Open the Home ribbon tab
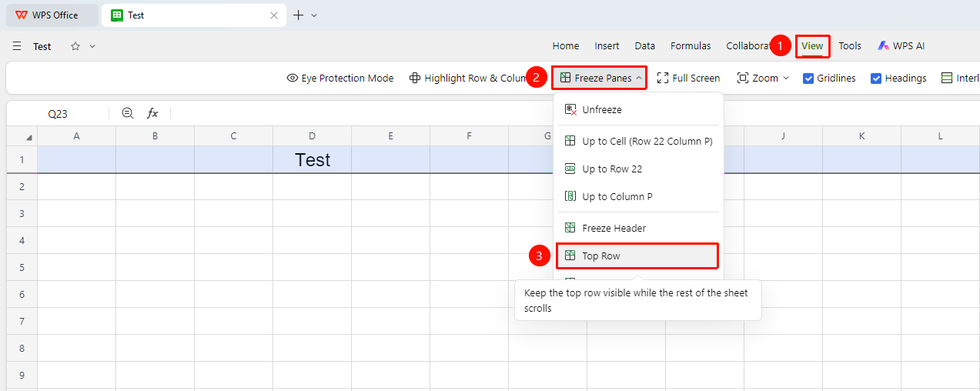 tap(566, 46)
